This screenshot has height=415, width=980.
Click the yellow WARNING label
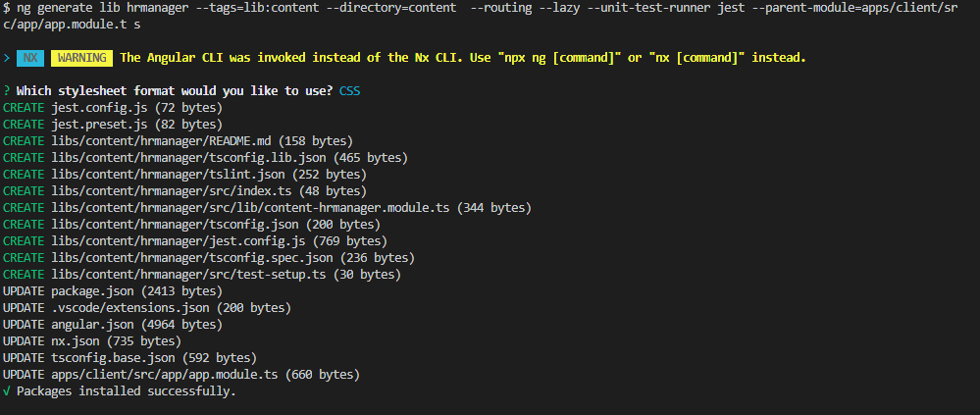[81, 58]
